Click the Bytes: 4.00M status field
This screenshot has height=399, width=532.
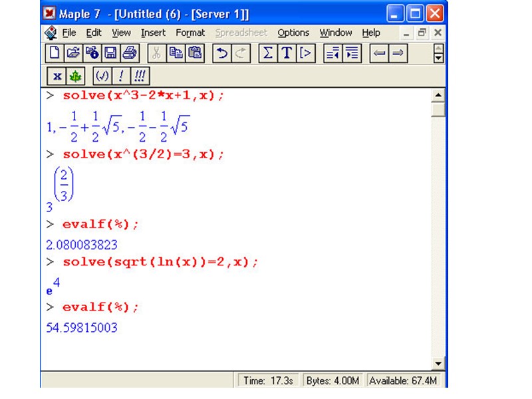point(332,380)
